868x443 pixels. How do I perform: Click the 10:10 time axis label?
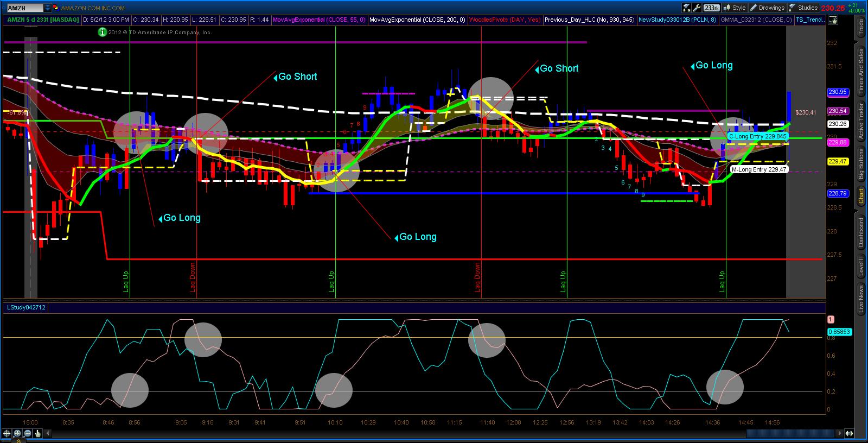pyautogui.click(x=335, y=422)
